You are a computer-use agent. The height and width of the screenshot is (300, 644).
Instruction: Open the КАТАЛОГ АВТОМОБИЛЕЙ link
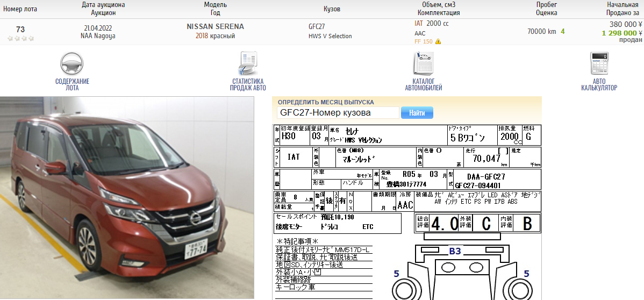pos(424,84)
